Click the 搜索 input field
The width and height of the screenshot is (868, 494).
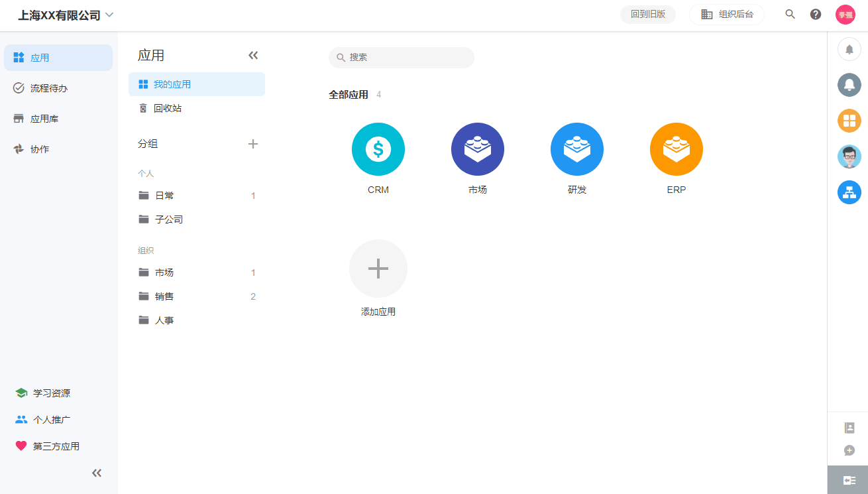407,58
